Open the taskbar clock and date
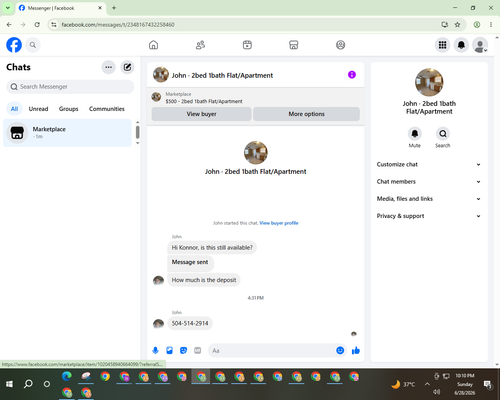This screenshot has width=500, height=400. click(x=465, y=384)
